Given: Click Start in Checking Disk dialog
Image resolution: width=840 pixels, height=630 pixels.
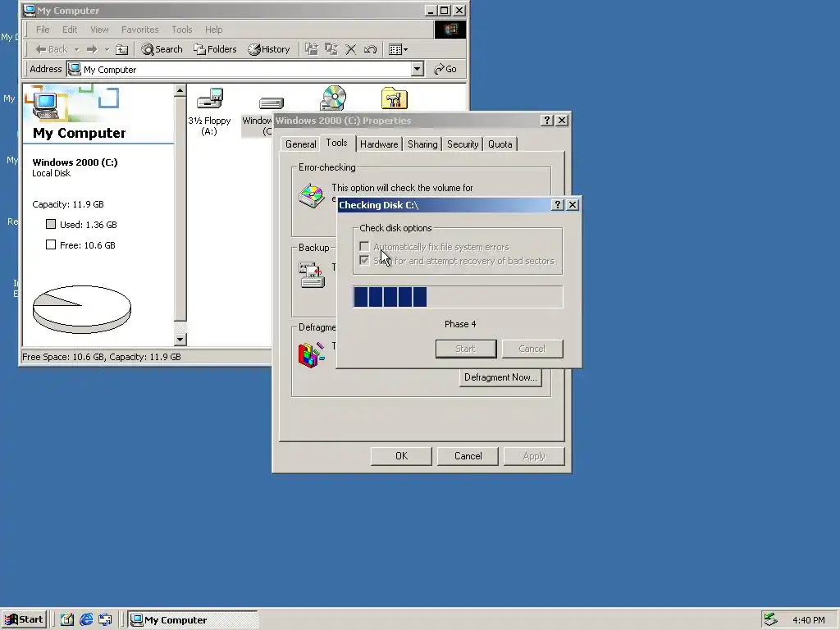Looking at the screenshot, I should (x=466, y=349).
